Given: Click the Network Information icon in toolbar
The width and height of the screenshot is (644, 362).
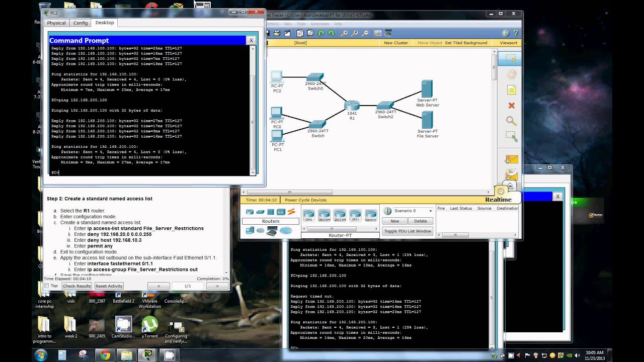Looking at the screenshot, I should click(x=506, y=33).
